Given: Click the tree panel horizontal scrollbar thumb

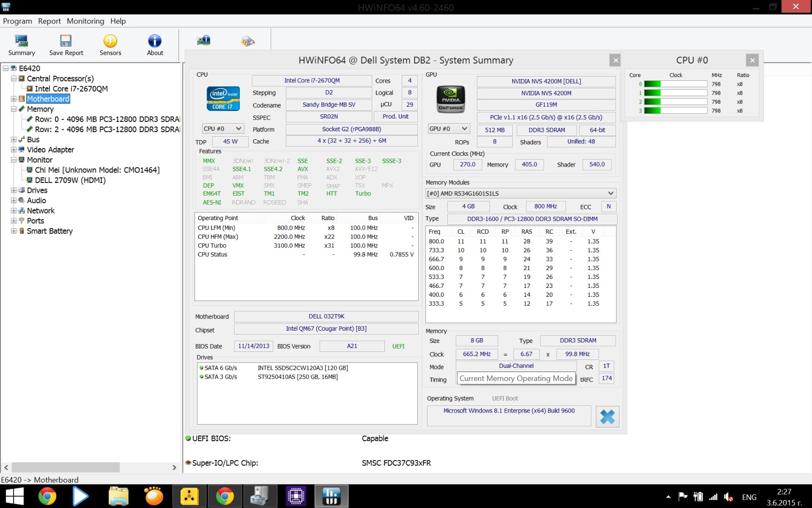Looking at the screenshot, I should coord(66,468).
